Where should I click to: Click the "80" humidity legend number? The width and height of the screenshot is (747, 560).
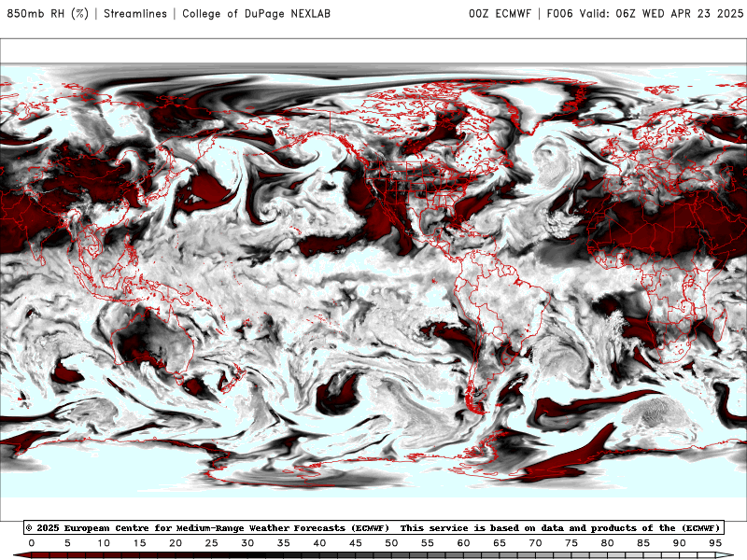click(608, 543)
